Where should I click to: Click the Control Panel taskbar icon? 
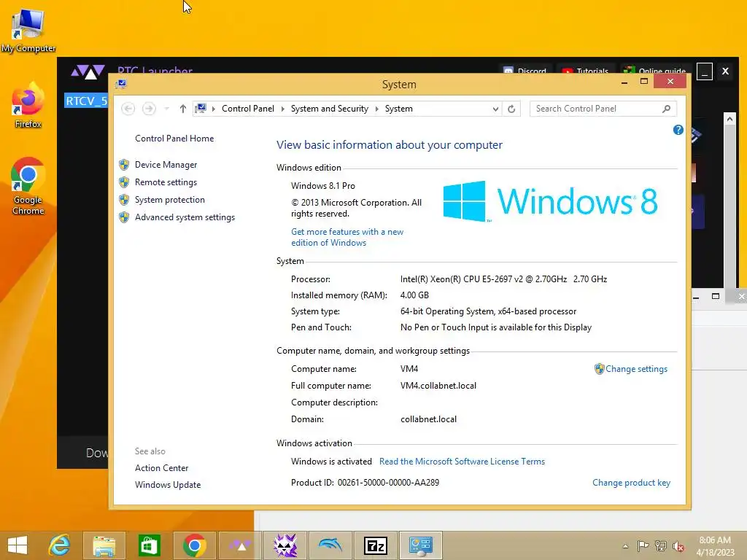[x=421, y=545]
